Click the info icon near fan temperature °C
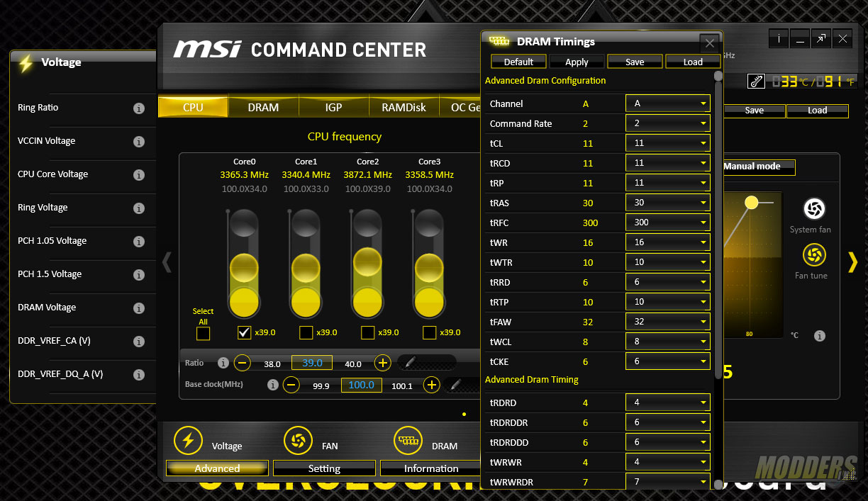The height and width of the screenshot is (501, 868). pos(820,336)
